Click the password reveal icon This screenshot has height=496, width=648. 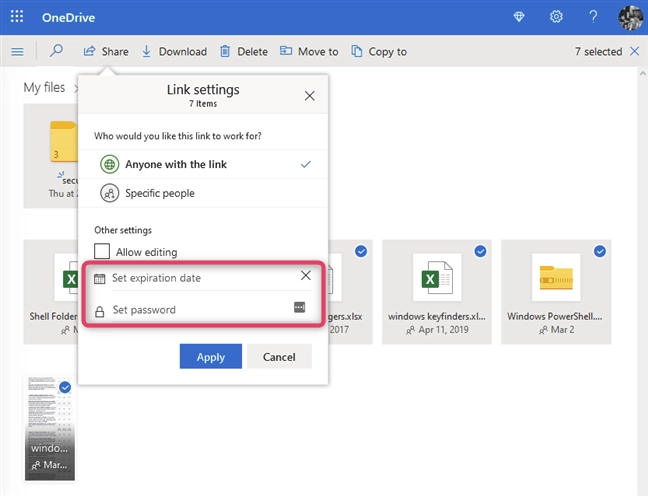coord(300,307)
